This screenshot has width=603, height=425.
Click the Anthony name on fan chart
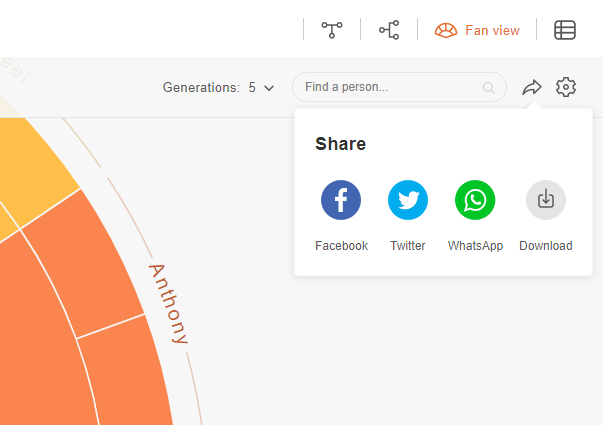tap(168, 303)
